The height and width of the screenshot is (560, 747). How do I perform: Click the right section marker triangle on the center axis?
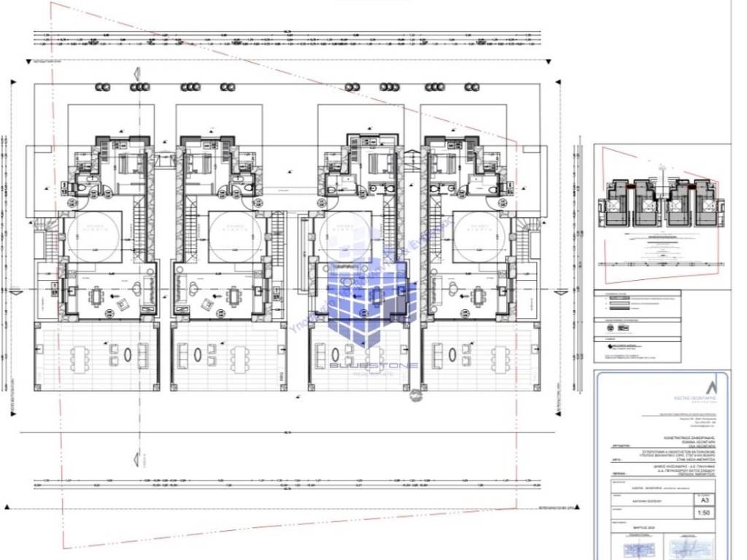click(x=560, y=292)
